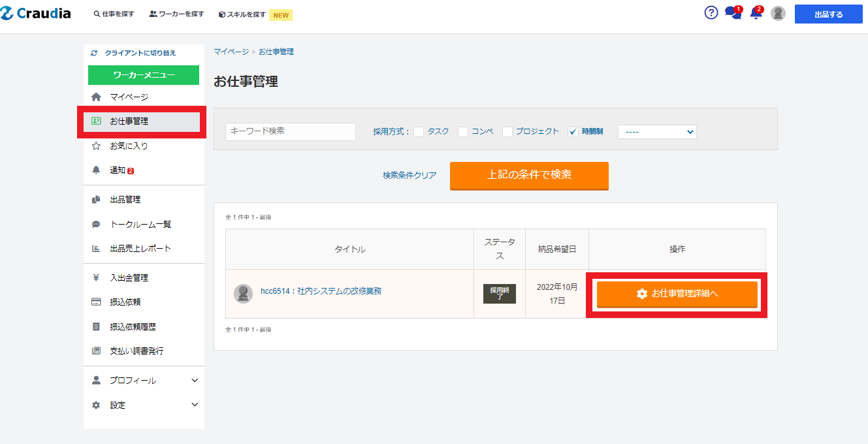Click the お仕事管理詳細へ button
Screen dimensions: 868x444
tap(677, 294)
